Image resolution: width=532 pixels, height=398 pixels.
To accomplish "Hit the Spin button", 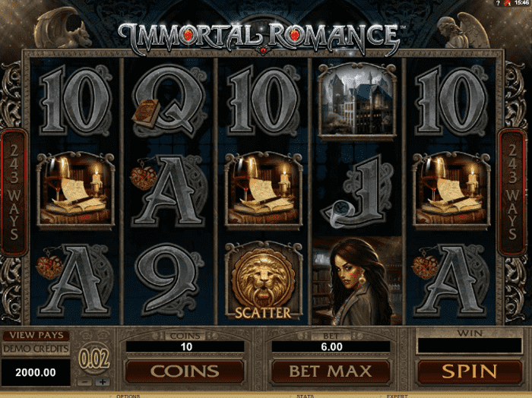I will [x=470, y=371].
